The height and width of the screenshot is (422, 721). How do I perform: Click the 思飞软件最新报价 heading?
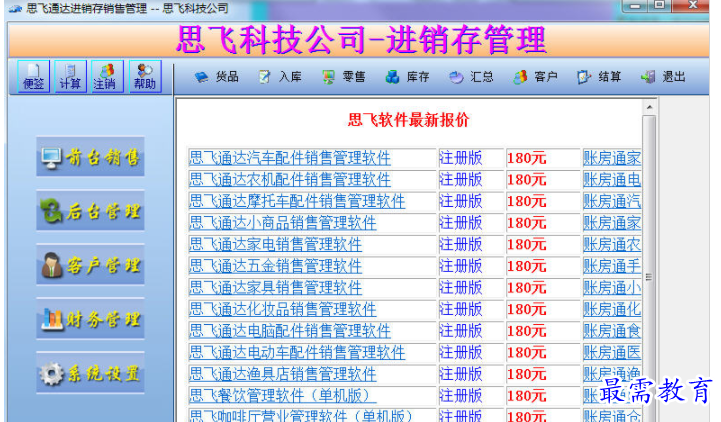[408, 120]
